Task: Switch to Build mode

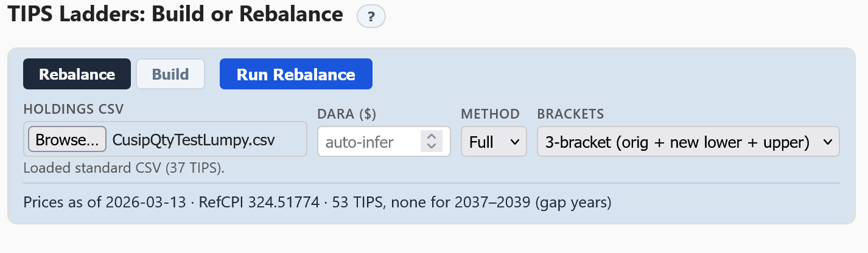Action: [170, 74]
